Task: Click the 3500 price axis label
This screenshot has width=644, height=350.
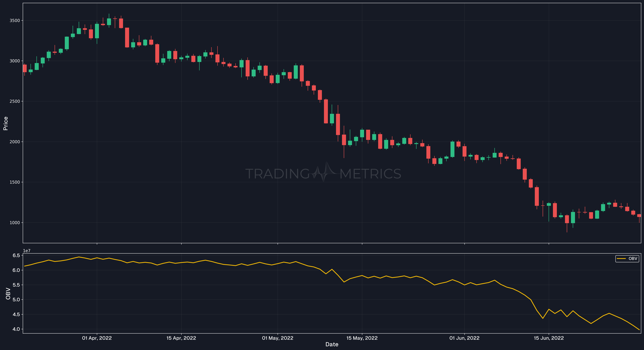Action: pos(15,20)
